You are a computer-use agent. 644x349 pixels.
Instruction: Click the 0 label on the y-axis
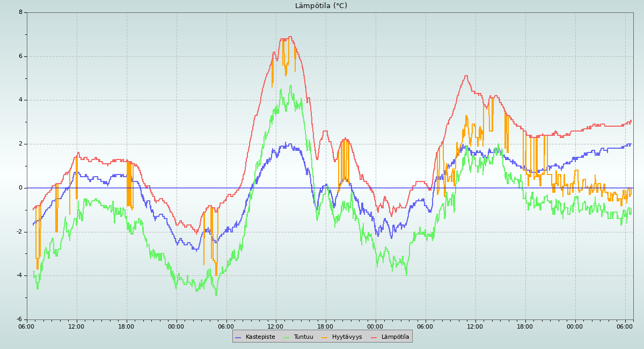click(x=20, y=188)
